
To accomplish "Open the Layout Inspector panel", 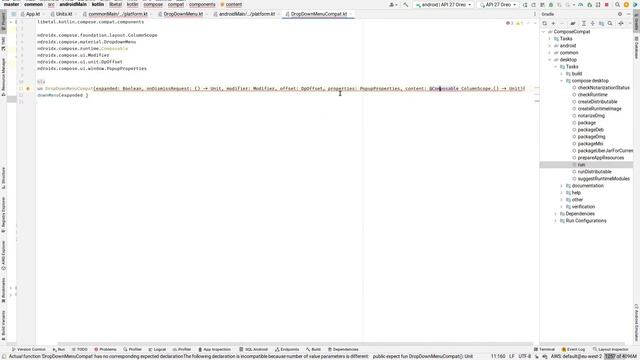I will pyautogui.click(x=611, y=349).
